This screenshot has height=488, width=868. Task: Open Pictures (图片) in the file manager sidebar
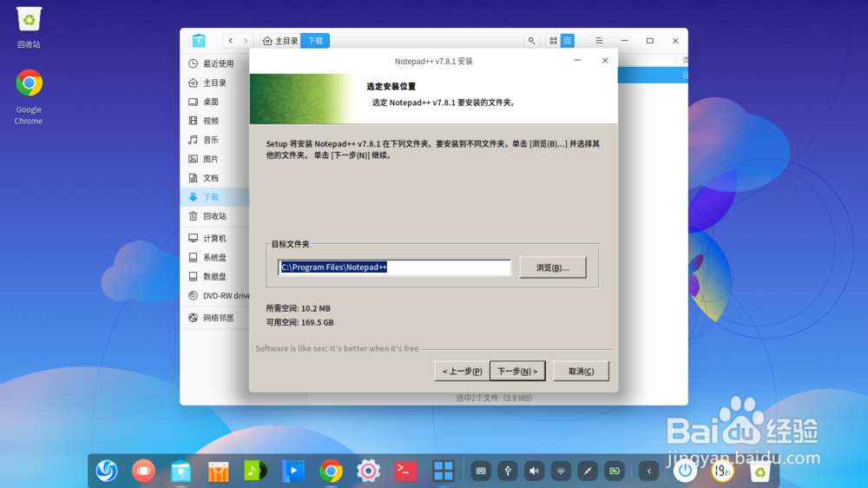click(214, 159)
